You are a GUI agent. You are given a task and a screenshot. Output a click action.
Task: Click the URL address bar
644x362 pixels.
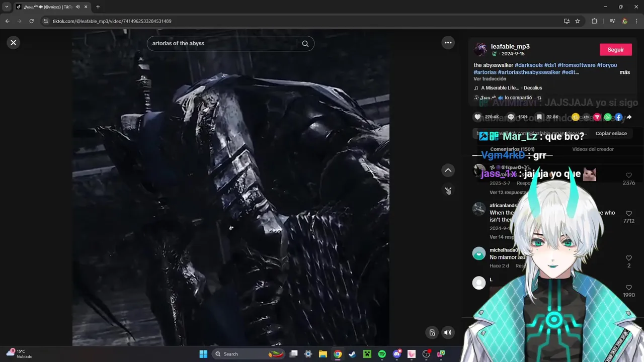point(302,21)
